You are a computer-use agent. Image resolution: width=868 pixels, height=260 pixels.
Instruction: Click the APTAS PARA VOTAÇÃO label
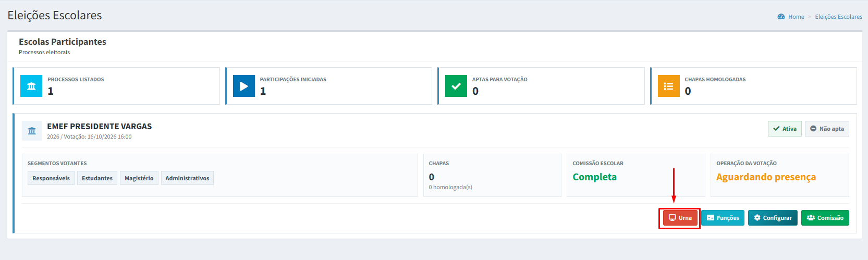point(500,80)
